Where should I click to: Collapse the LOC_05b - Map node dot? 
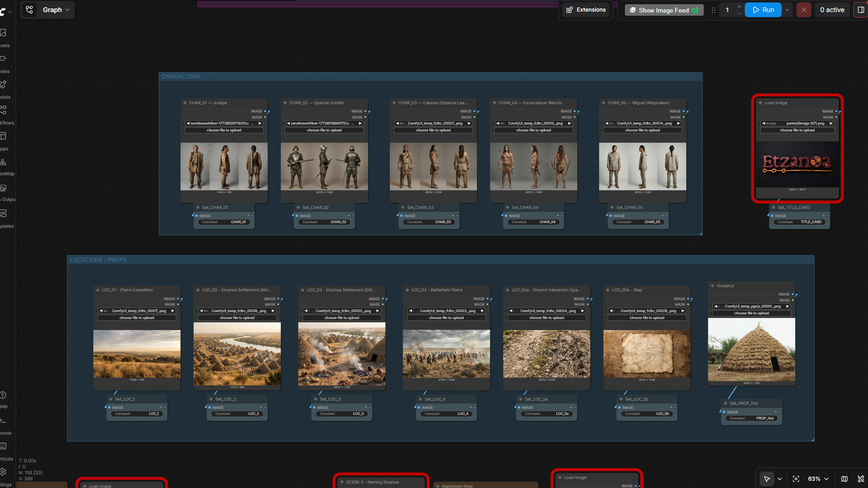(x=608, y=290)
